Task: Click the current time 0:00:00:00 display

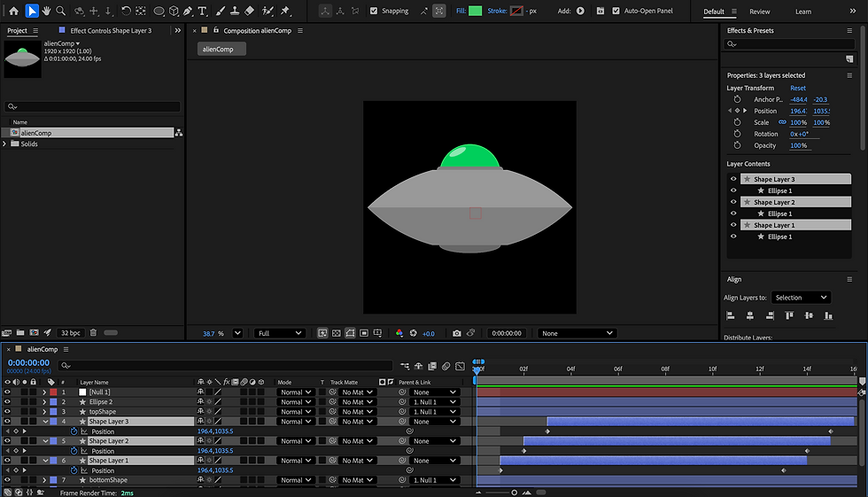Action: (x=28, y=362)
